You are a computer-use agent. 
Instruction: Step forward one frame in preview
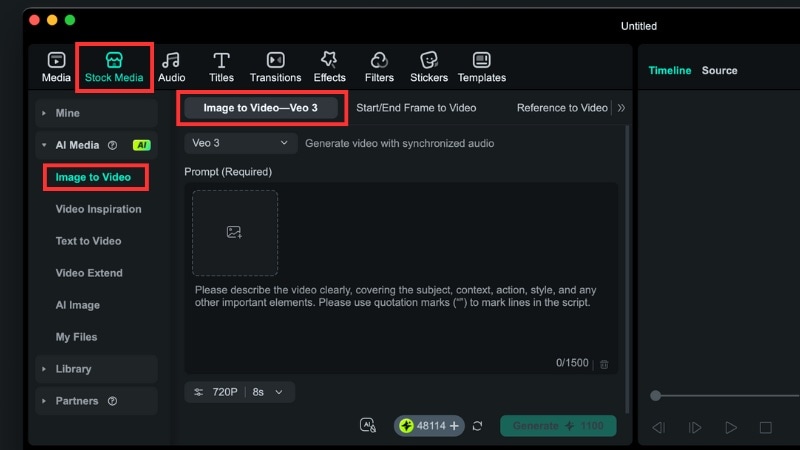(694, 427)
